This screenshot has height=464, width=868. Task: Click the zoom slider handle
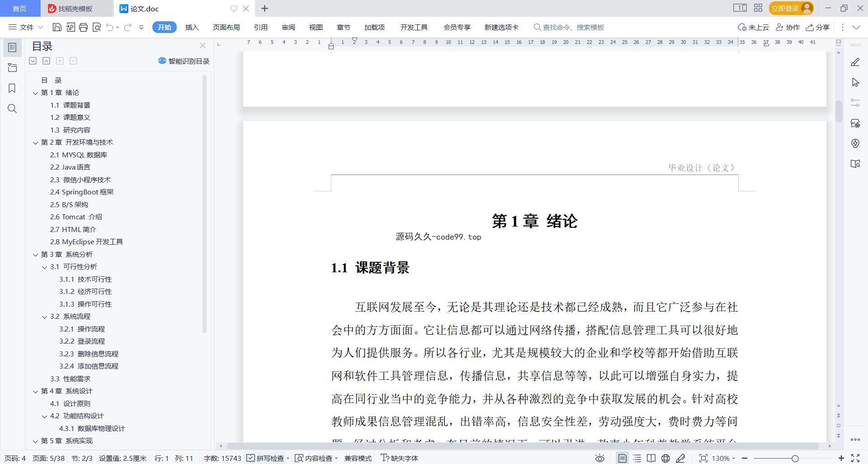pos(795,458)
